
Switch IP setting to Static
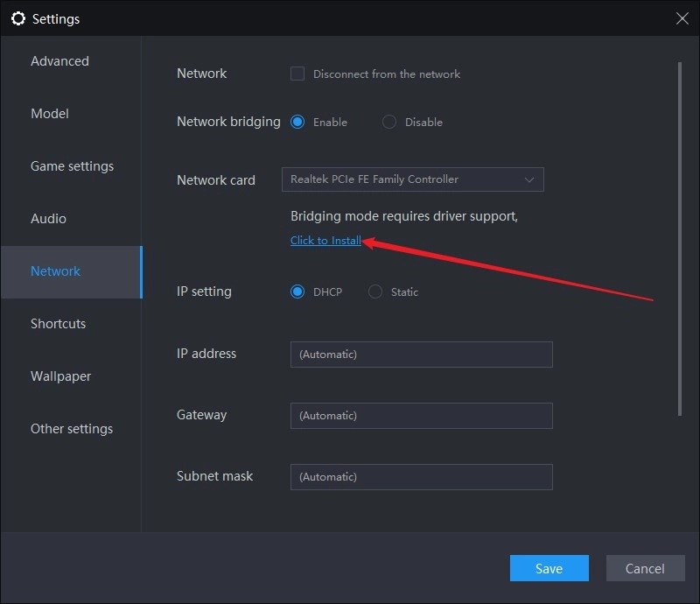click(x=376, y=291)
